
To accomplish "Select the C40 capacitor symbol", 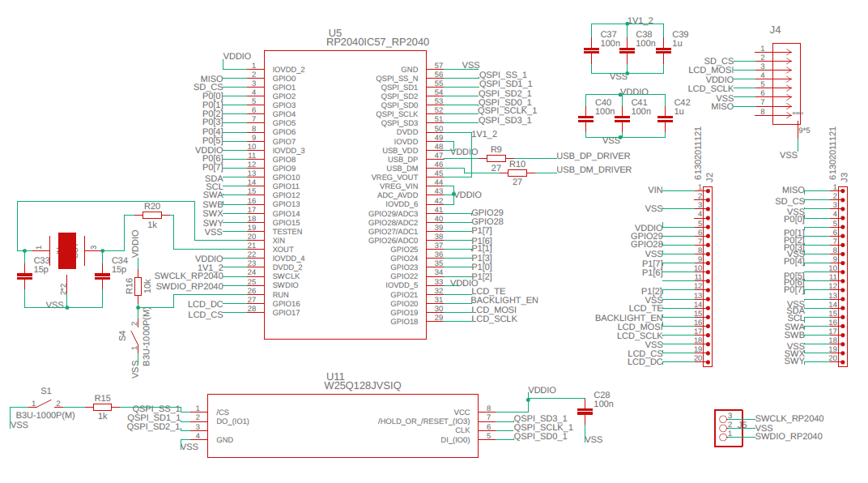I will 585,119.
